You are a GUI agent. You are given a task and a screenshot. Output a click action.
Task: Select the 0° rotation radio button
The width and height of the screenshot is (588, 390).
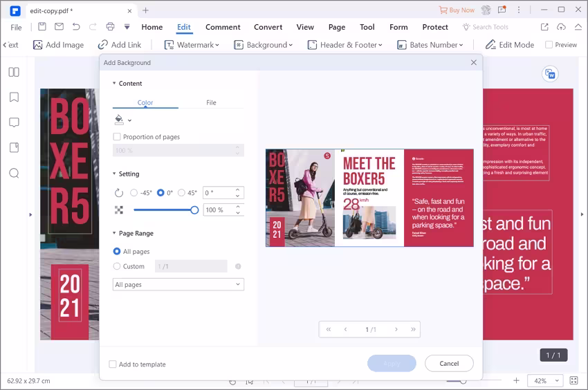pyautogui.click(x=160, y=193)
